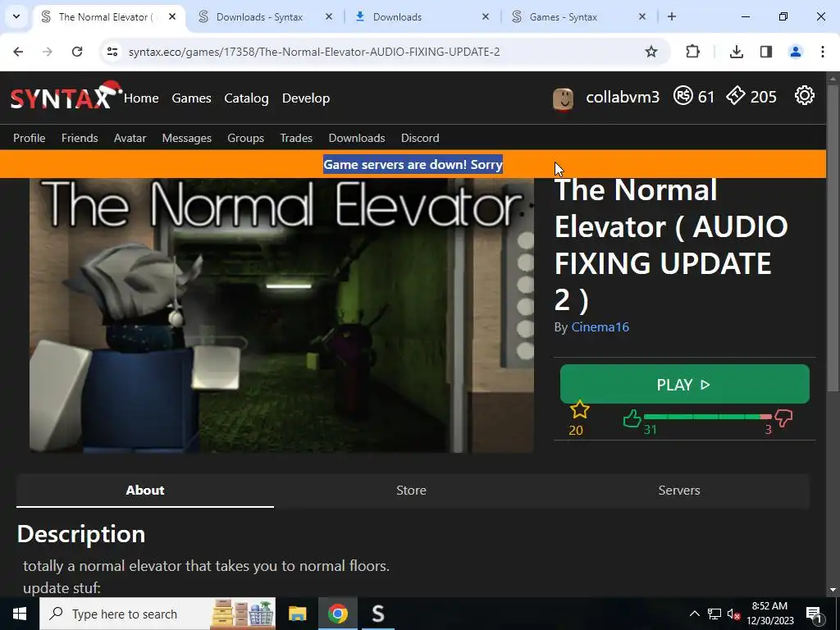This screenshot has width=840, height=630.
Task: Click the collabvm3 username
Action: click(623, 97)
